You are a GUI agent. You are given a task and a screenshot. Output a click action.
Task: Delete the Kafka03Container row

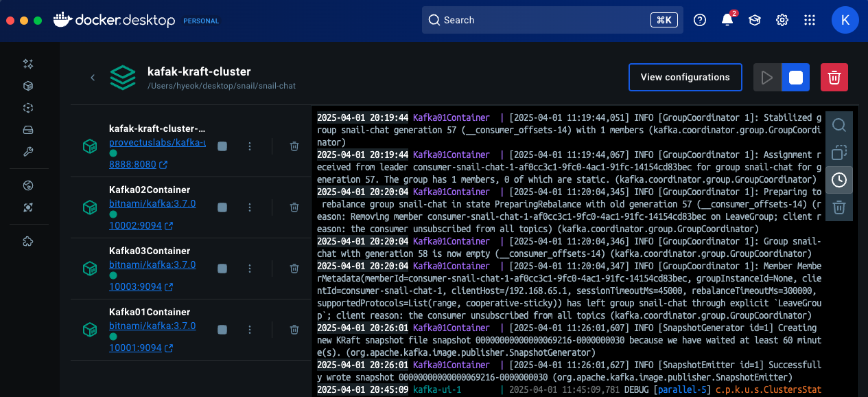pyautogui.click(x=294, y=268)
